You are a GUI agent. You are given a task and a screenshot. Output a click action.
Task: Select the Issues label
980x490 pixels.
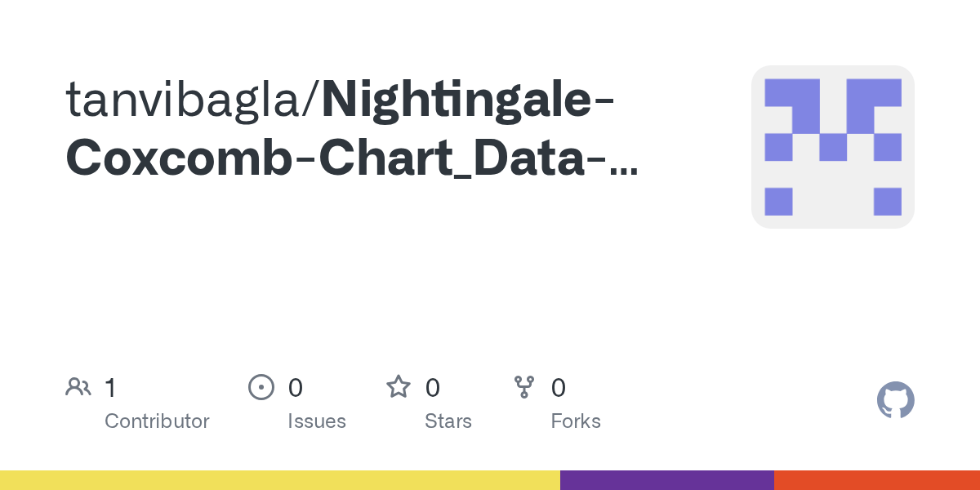point(317,421)
